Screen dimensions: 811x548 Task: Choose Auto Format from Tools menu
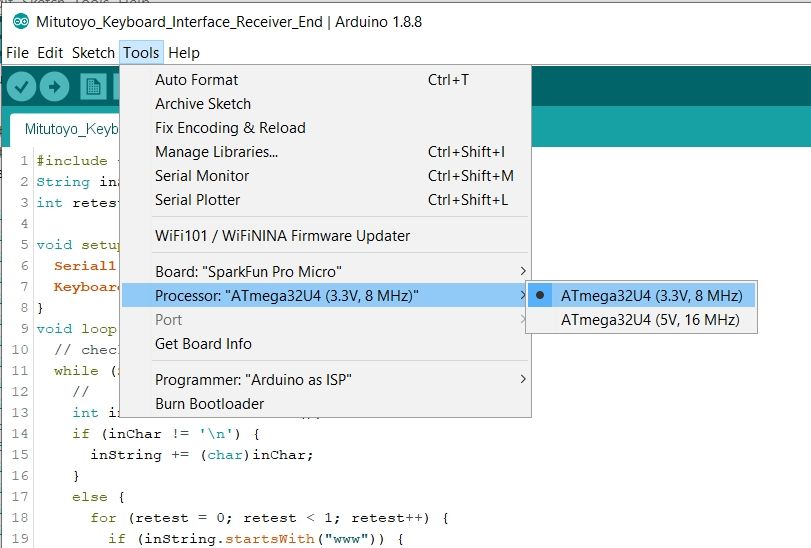pos(326,80)
